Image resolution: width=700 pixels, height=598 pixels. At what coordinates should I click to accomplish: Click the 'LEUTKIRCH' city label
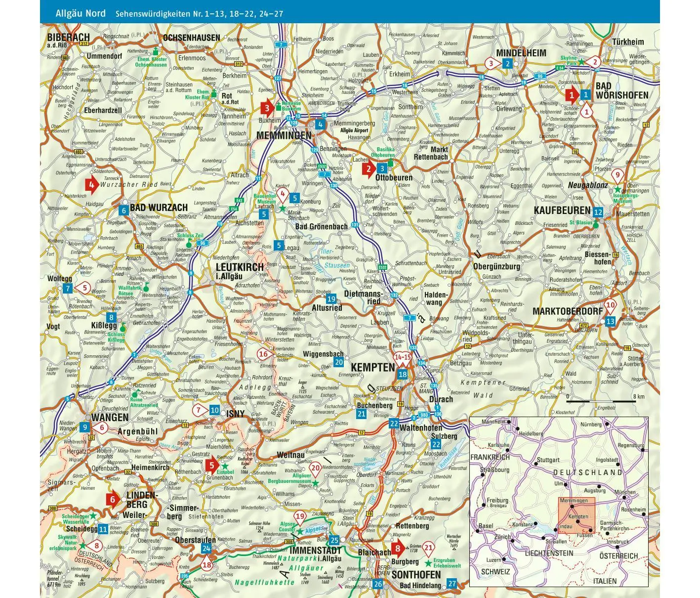pos(240,267)
